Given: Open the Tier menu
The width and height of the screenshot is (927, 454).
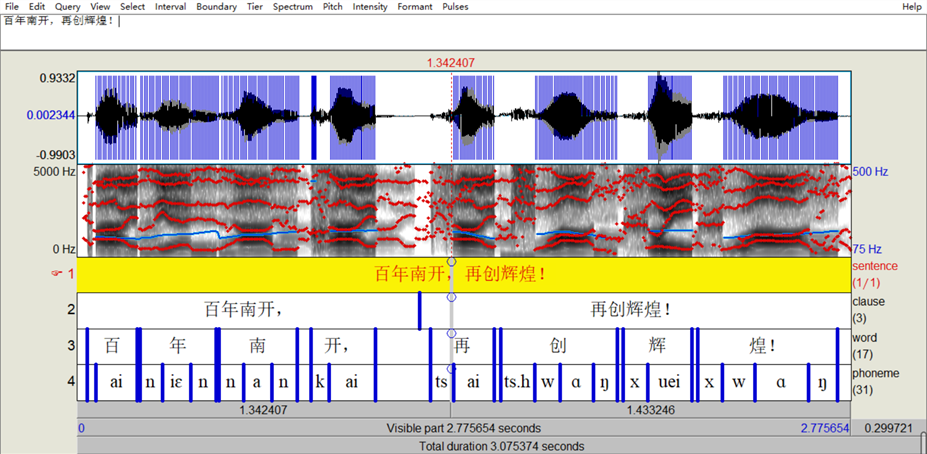Looking at the screenshot, I should (255, 7).
